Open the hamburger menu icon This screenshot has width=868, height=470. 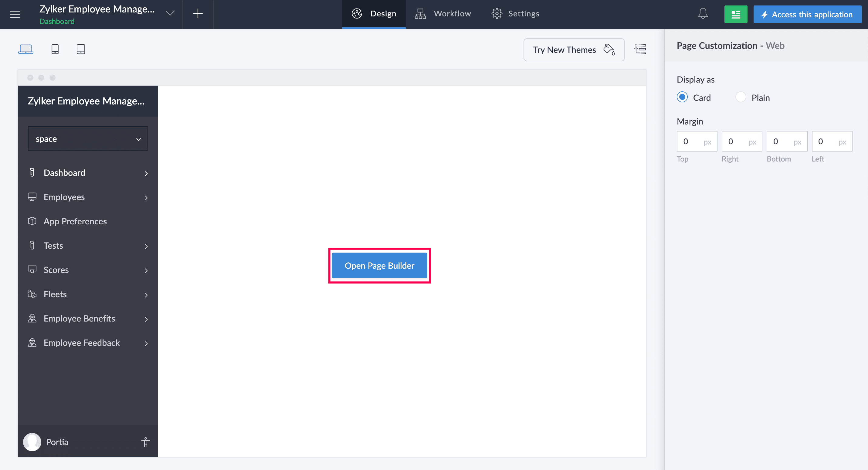pos(15,14)
